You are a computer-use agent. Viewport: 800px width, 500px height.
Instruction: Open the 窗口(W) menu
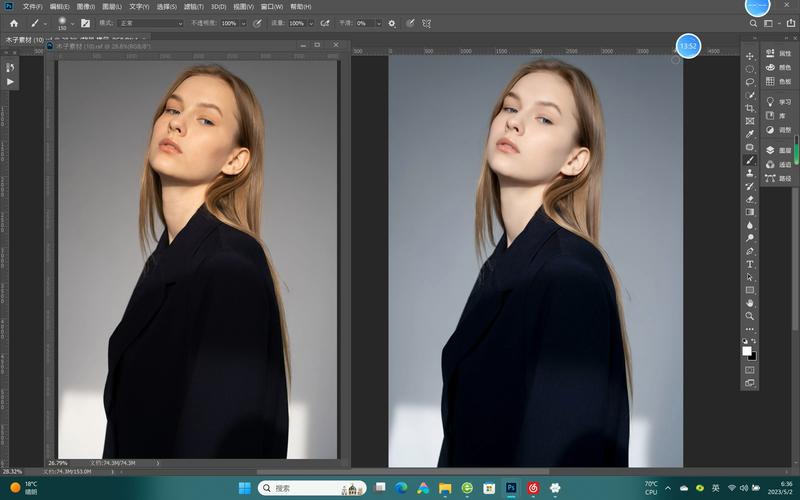point(271,7)
